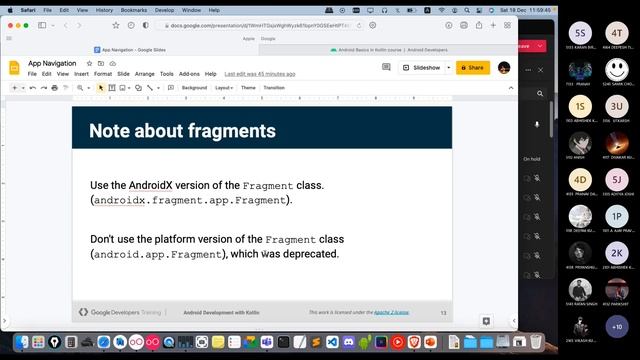The height and width of the screenshot is (360, 640).
Task: Click the Add comment toolbar icon
Action: (x=171, y=88)
